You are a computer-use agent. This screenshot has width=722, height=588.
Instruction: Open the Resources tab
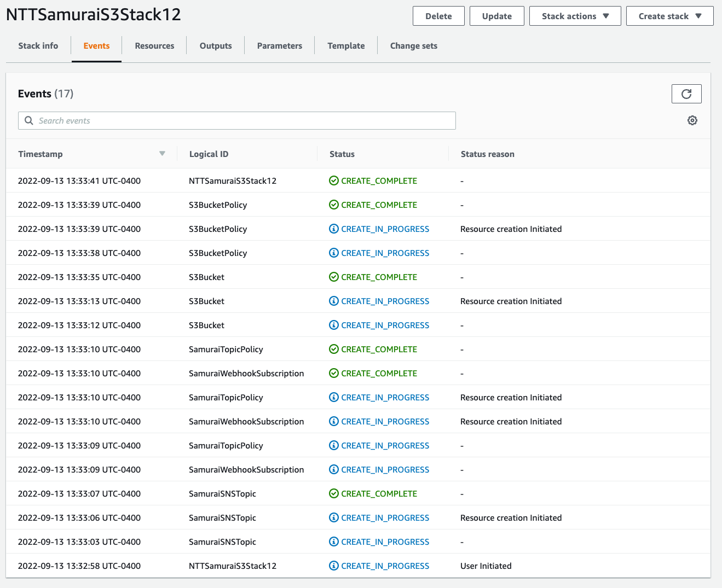point(154,46)
